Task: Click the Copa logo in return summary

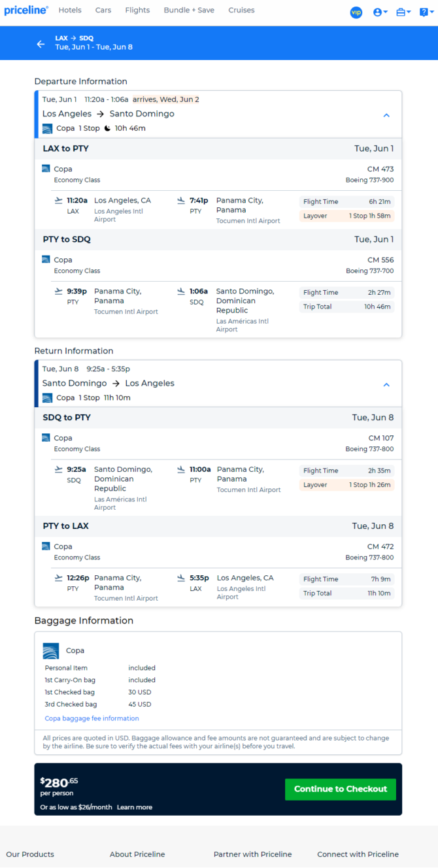Action: [47, 397]
